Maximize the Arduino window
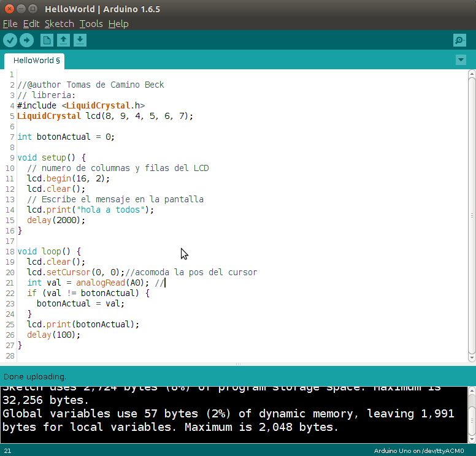 (x=33, y=9)
